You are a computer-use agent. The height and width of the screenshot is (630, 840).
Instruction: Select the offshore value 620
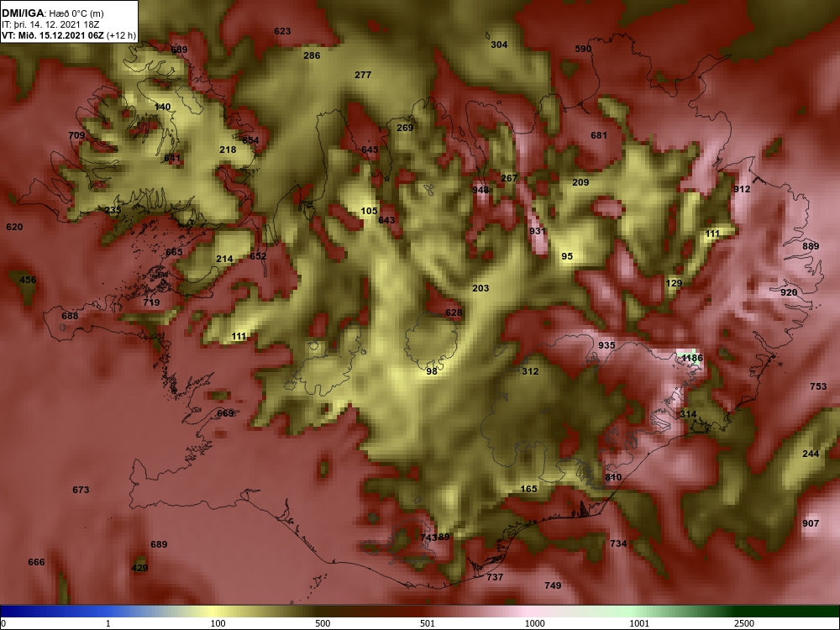pos(14,227)
